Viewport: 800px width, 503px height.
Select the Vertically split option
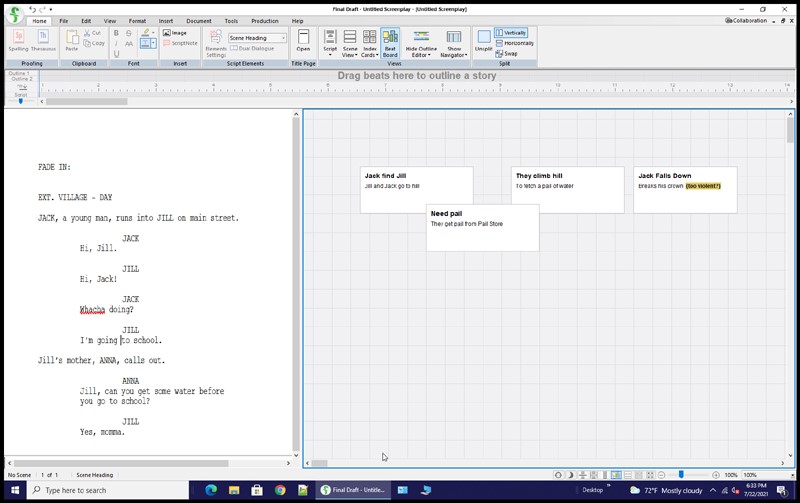tap(511, 33)
